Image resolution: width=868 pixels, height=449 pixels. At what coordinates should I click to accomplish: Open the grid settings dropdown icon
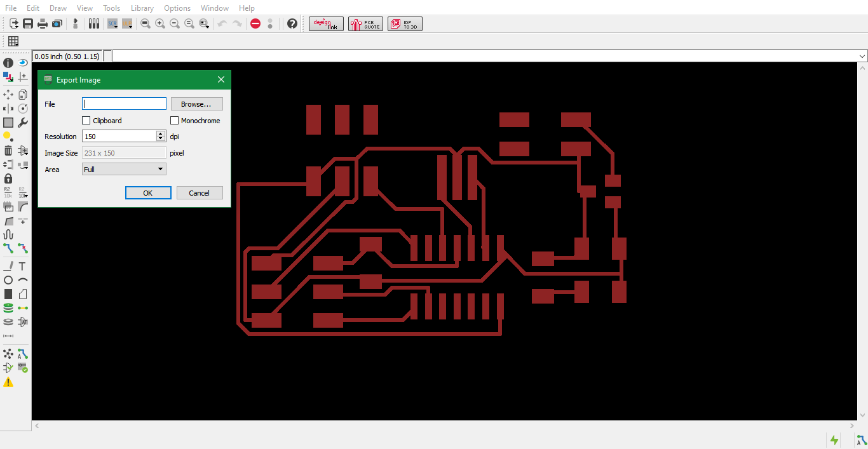coord(13,41)
